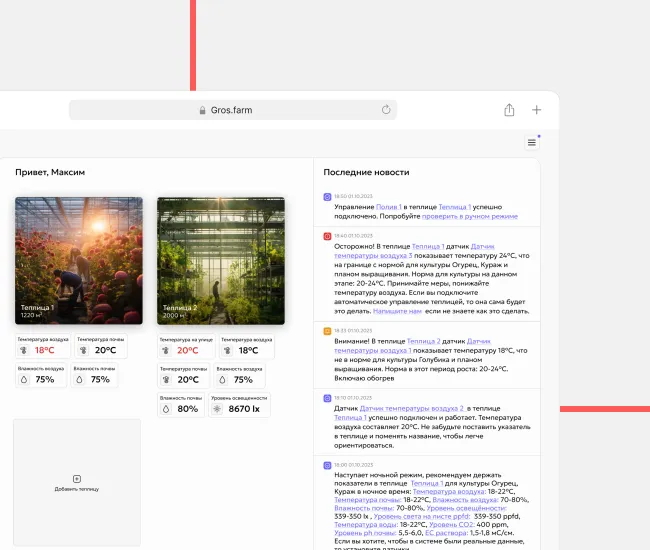Click the Напишите нам link
The height and width of the screenshot is (550, 650).
click(397, 311)
